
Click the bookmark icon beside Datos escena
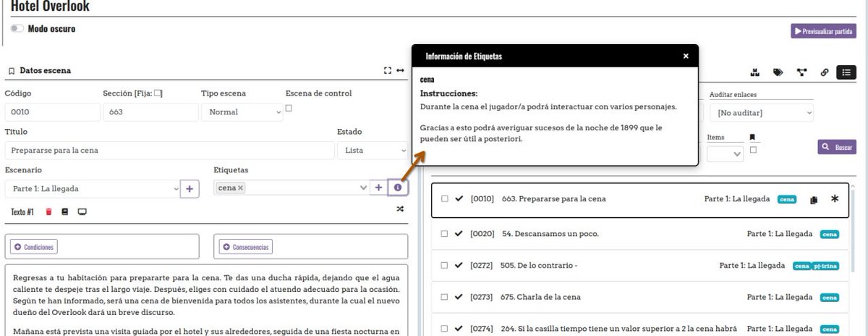[x=12, y=71]
